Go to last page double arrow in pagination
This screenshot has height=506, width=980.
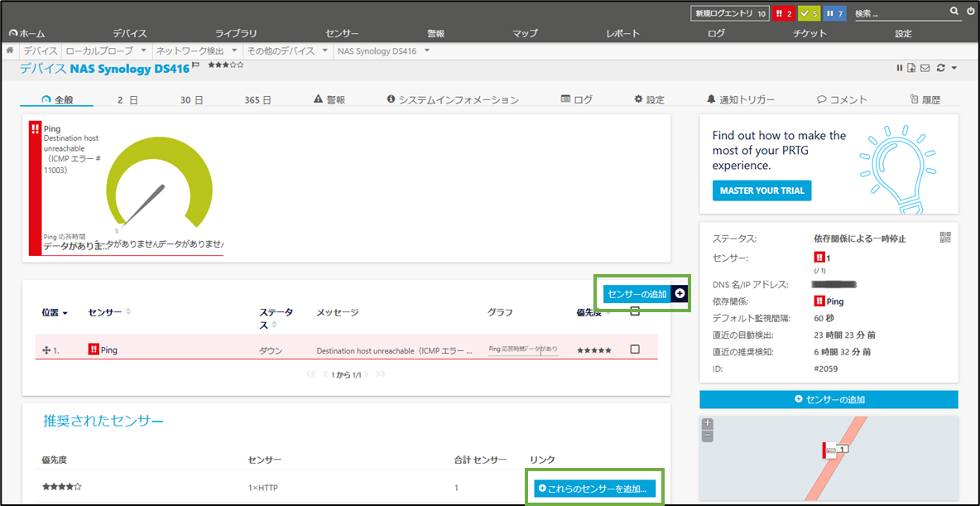[x=381, y=374]
